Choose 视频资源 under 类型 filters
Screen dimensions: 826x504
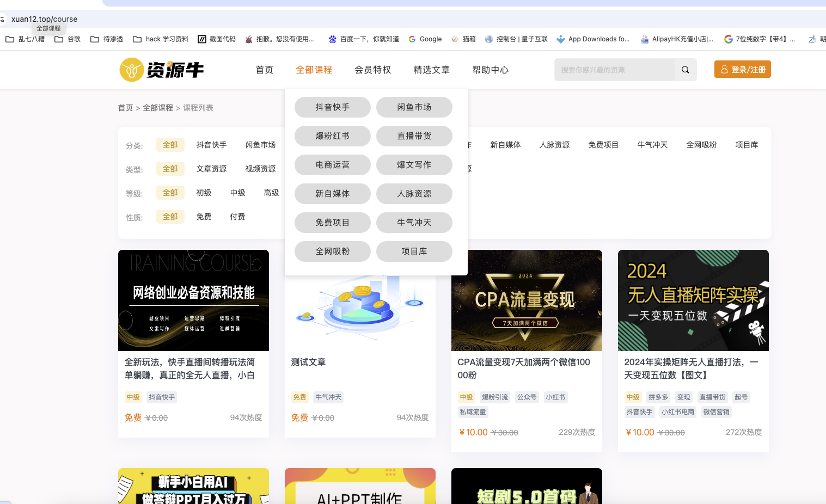coord(260,169)
